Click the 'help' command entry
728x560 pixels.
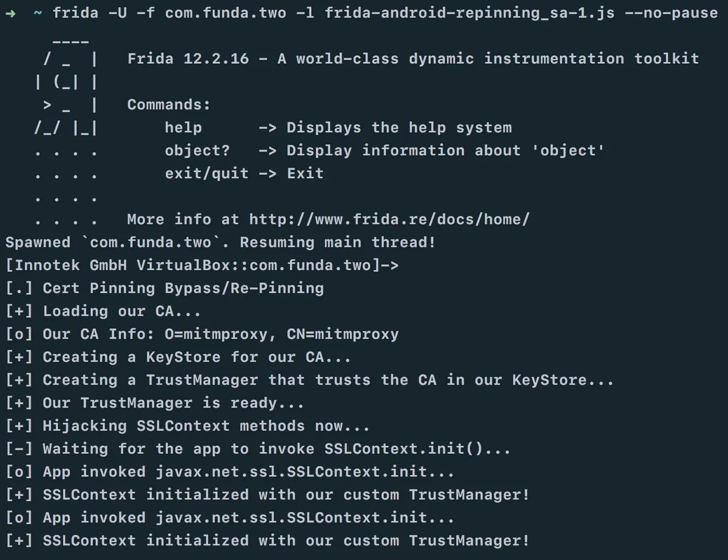coord(183,127)
